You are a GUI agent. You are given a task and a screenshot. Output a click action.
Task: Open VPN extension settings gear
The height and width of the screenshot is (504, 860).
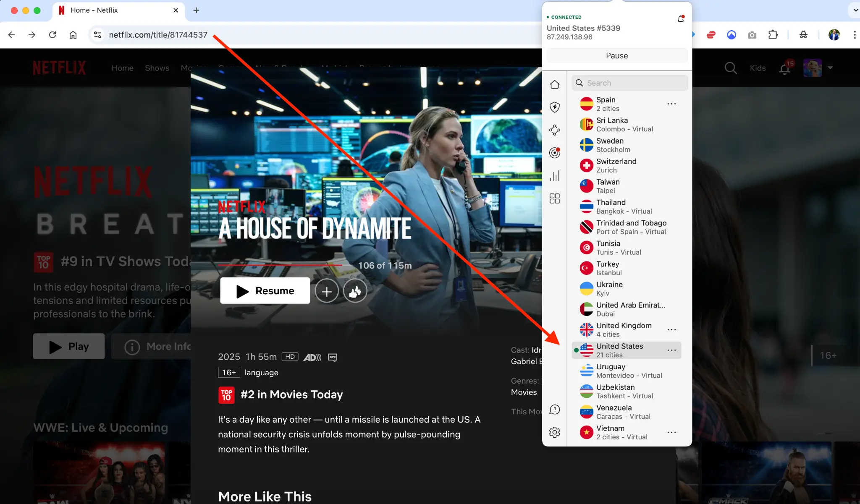(555, 432)
